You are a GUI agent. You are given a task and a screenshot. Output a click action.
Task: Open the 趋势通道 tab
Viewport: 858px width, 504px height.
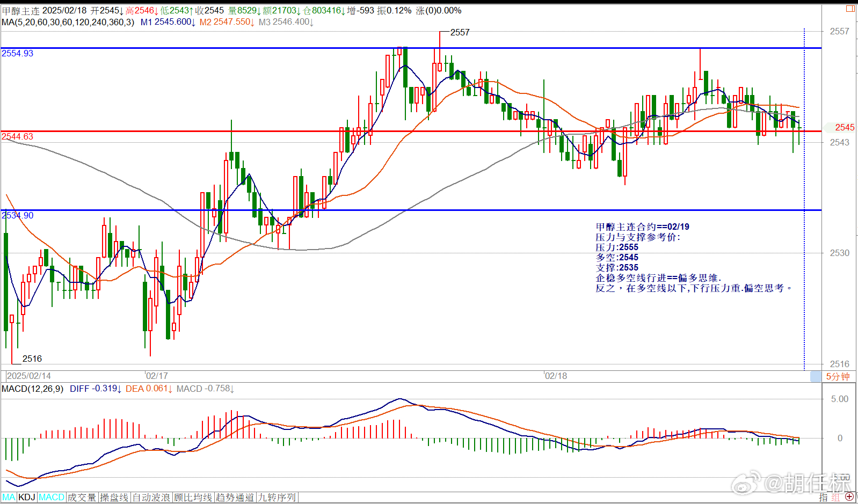[235, 498]
